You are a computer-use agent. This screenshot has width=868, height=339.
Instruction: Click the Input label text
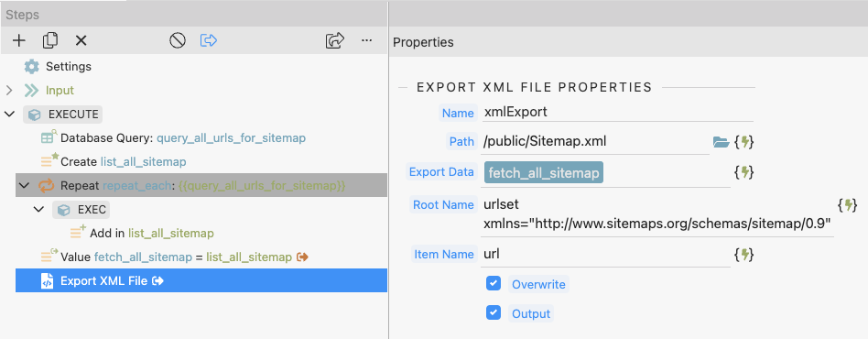[60, 91]
